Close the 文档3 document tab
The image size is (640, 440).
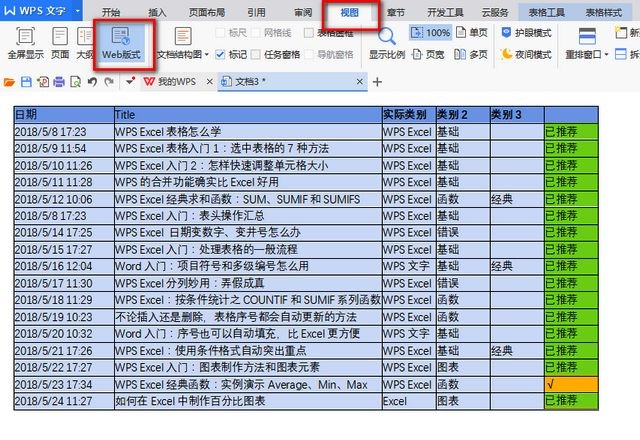point(360,82)
